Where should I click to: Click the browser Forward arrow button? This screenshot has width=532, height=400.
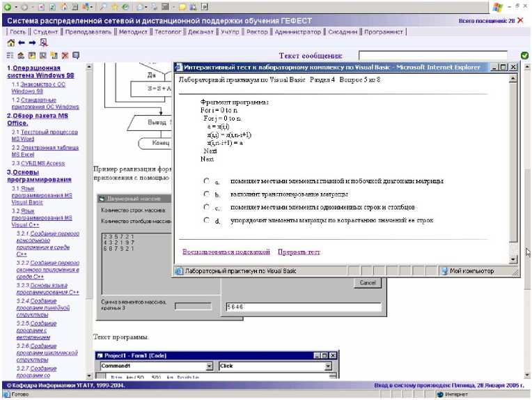tap(25, 7)
